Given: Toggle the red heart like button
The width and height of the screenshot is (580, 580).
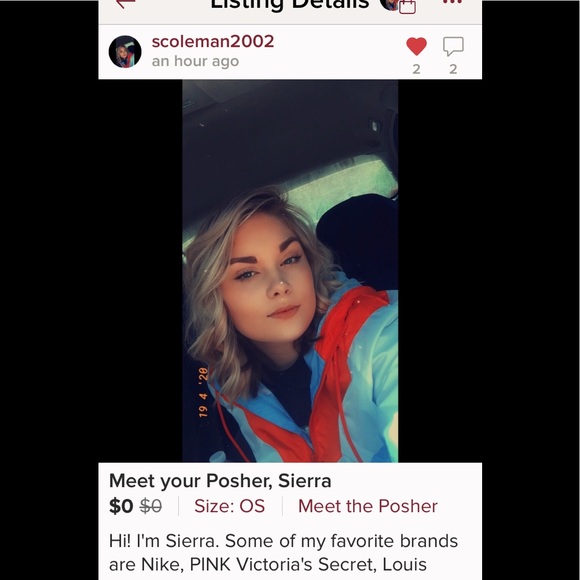Looking at the screenshot, I should click(417, 46).
